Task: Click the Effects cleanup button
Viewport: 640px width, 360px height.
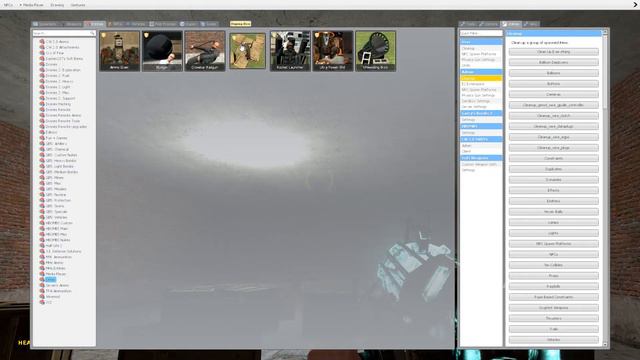Action: [x=553, y=190]
